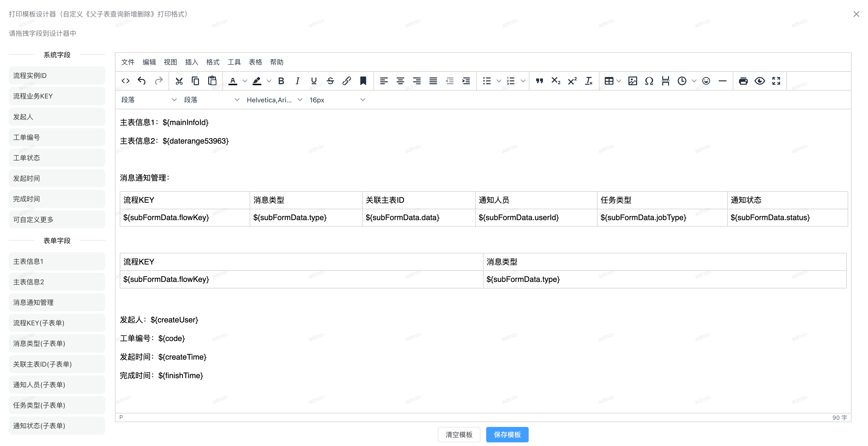The width and height of the screenshot is (868, 446).
Task: Open the 表格 menu
Action: click(255, 62)
